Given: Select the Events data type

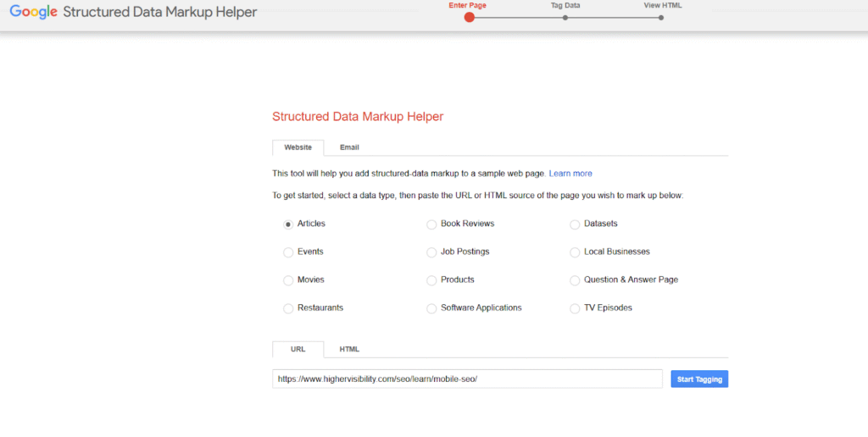Looking at the screenshot, I should click(288, 252).
